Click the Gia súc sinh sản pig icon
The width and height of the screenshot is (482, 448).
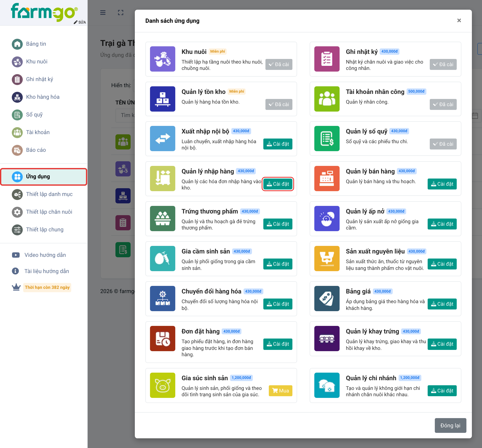point(162,385)
